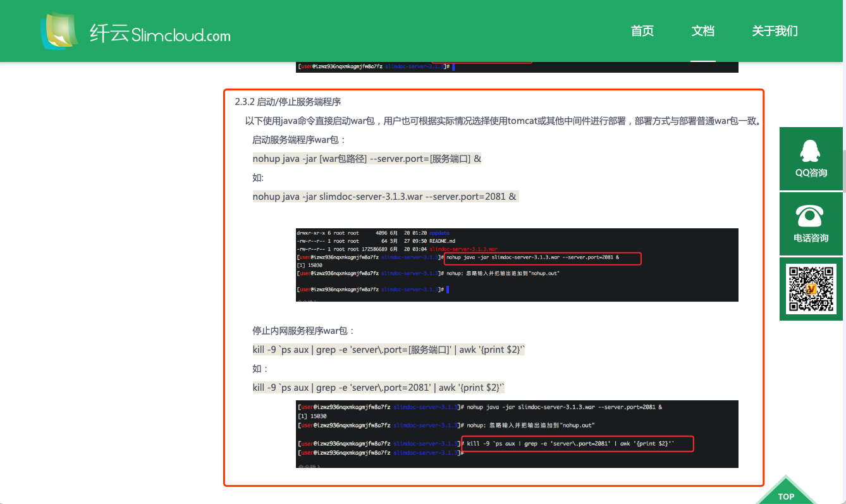Click the TOP back-to-top button
The height and width of the screenshot is (504, 846).
point(786,489)
